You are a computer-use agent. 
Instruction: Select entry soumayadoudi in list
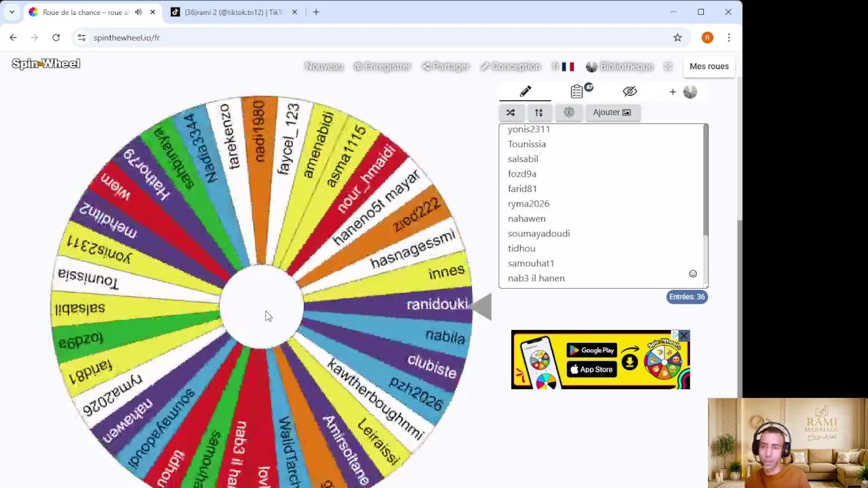click(x=539, y=233)
